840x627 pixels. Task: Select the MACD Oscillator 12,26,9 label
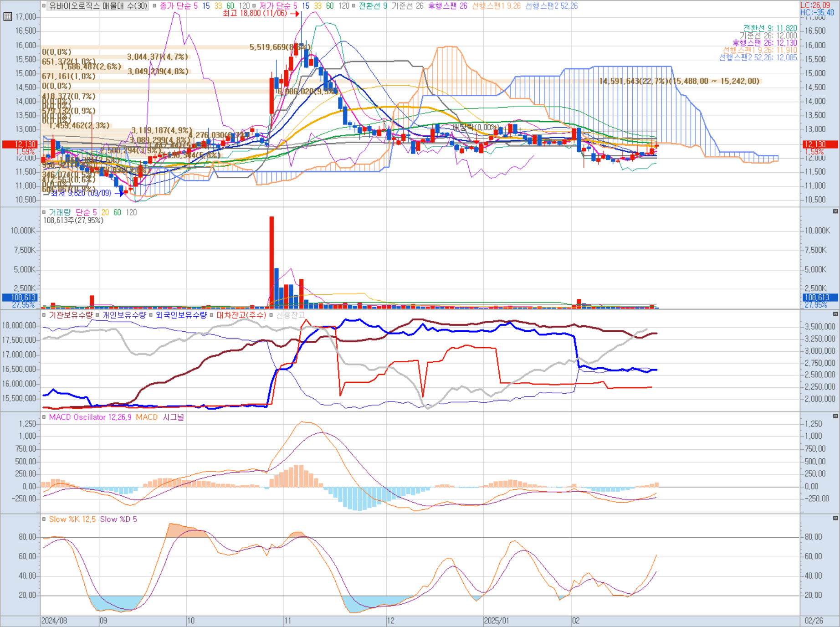(x=90, y=417)
